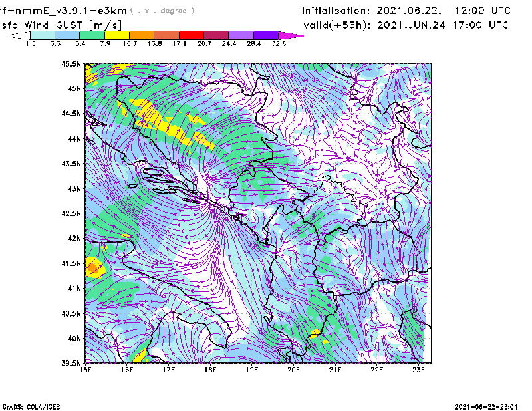Pick the coral 13.8–17.1 legend swatch
The width and height of the screenshot is (532, 411).
tap(167, 35)
